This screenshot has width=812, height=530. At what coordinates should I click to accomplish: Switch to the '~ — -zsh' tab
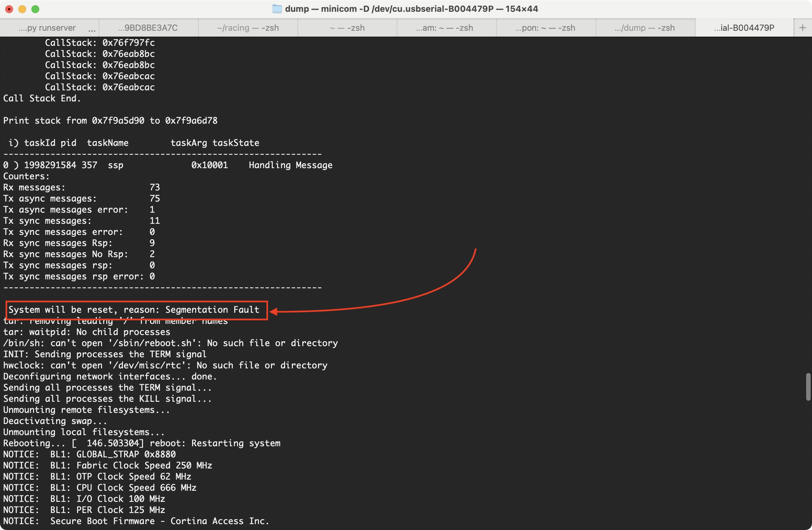pyautogui.click(x=347, y=28)
